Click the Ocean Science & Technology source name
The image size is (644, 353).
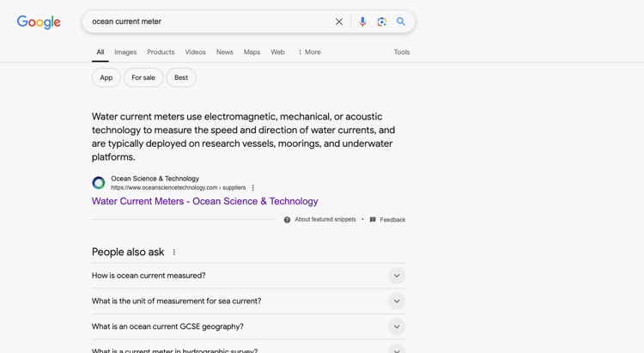pyautogui.click(x=155, y=179)
